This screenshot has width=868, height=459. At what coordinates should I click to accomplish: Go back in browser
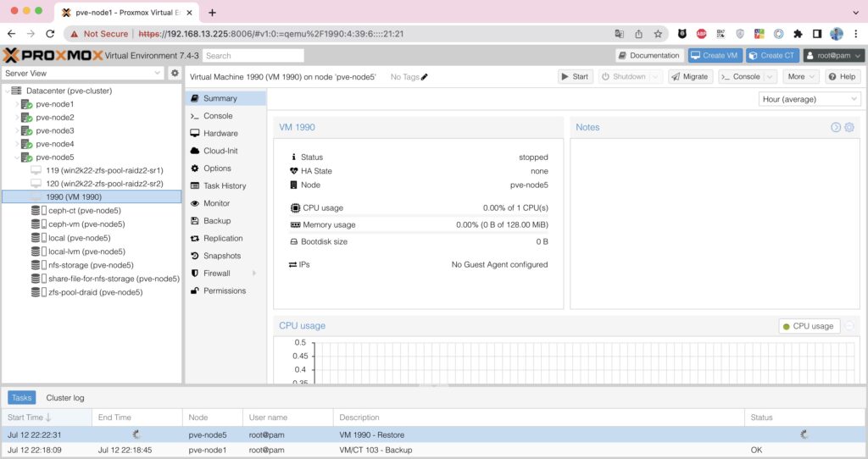[x=12, y=34]
